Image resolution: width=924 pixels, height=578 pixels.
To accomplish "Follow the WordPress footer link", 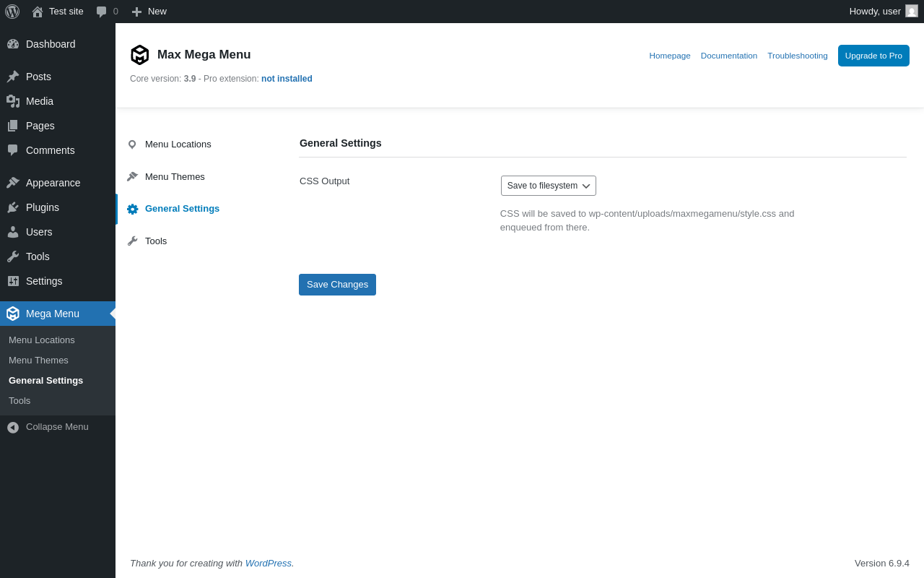I will pos(269,564).
